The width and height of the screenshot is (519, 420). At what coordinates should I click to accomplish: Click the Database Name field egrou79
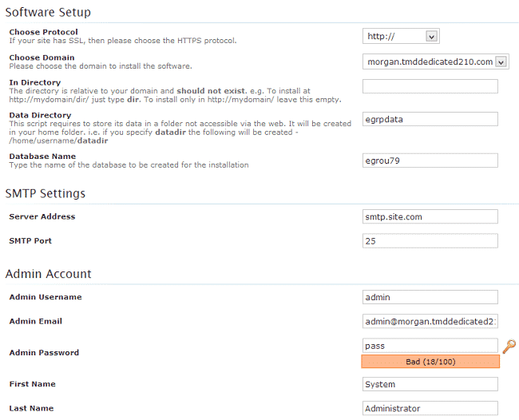point(430,160)
